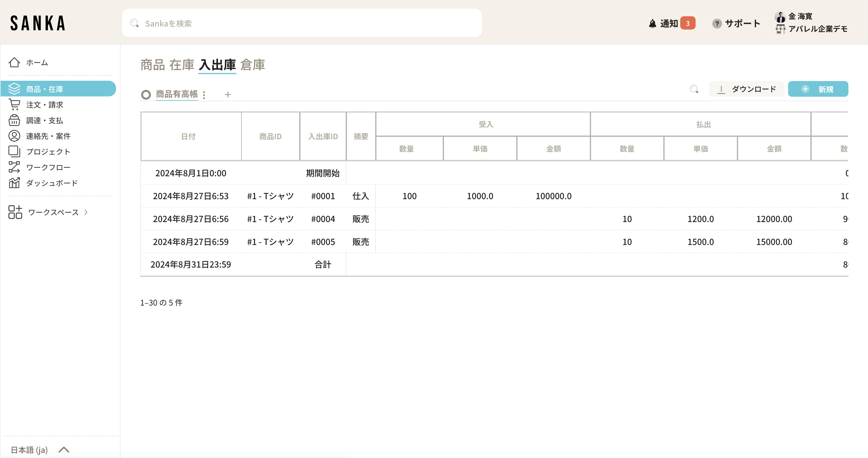Open the ワークフロー workflow icon
This screenshot has width=868, height=458.
(x=14, y=167)
